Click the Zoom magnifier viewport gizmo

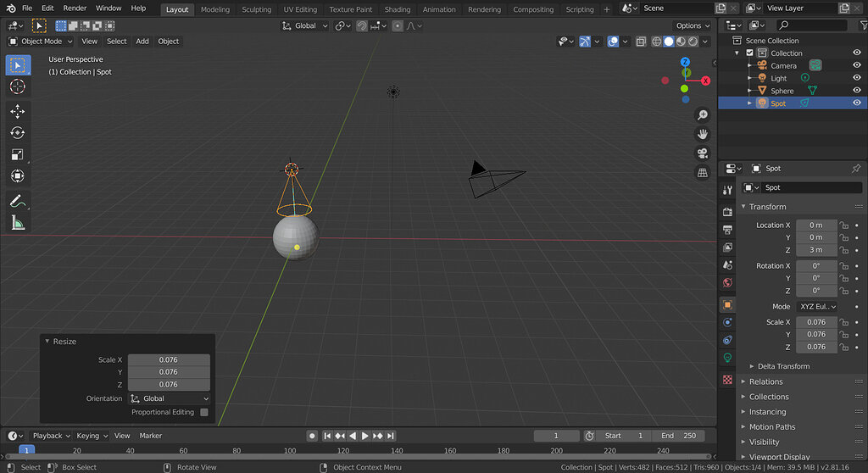[x=702, y=115]
